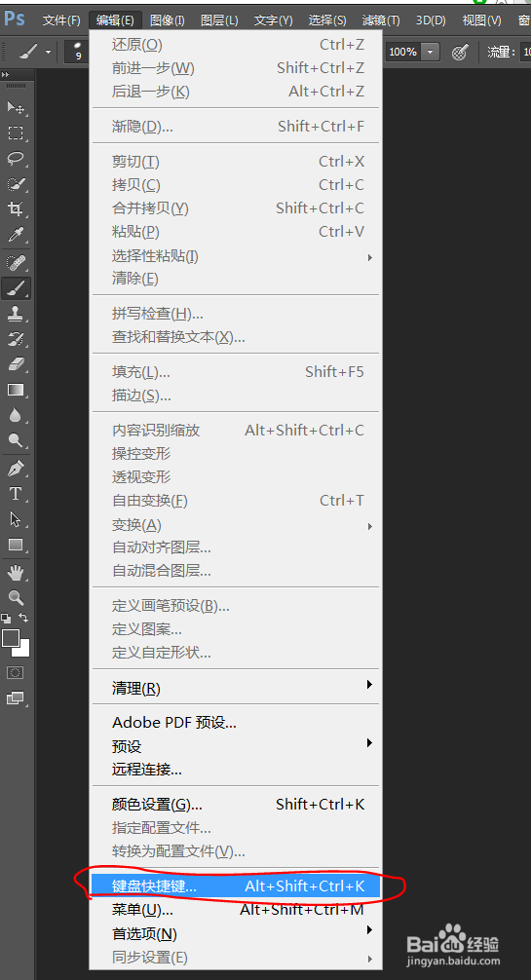531x980 pixels.
Task: Open the 选择(S) menu
Action: tap(327, 20)
